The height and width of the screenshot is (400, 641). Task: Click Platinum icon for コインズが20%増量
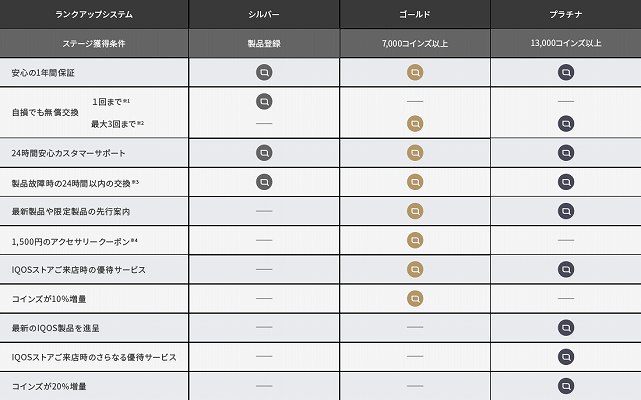tap(566, 386)
